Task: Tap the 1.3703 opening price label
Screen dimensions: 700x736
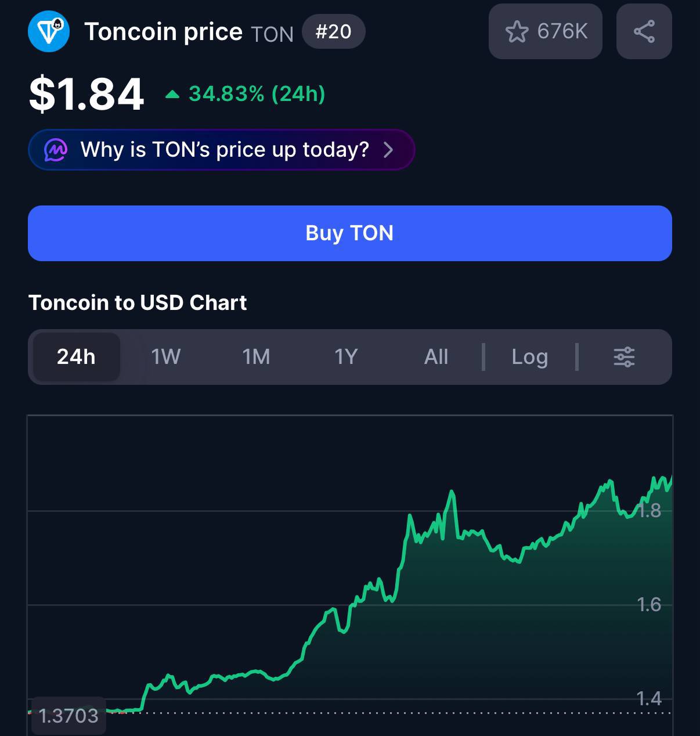Action: point(68,716)
